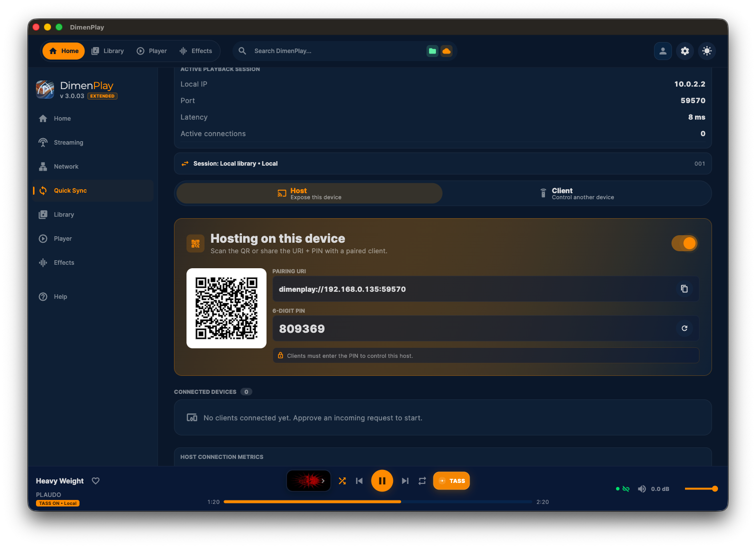Click the 0.0 dB level readout

tap(660, 489)
